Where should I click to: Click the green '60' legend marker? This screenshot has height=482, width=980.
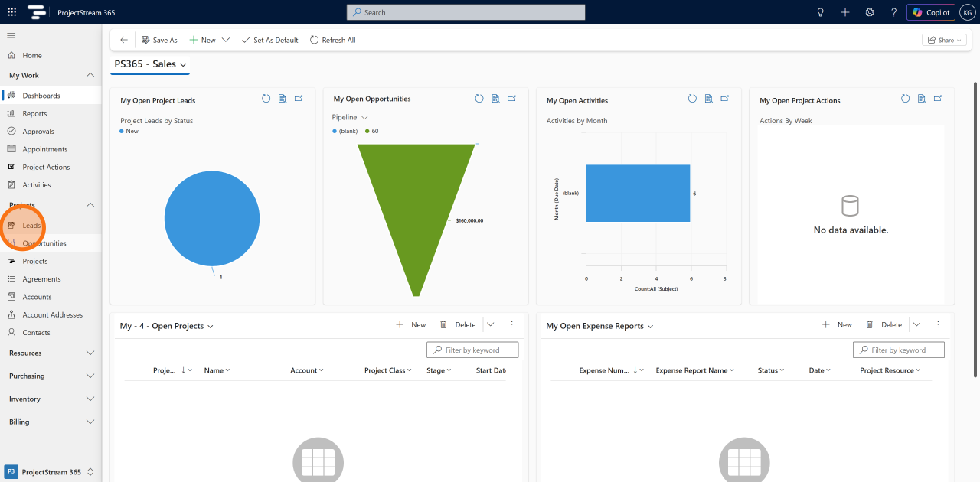click(x=367, y=131)
